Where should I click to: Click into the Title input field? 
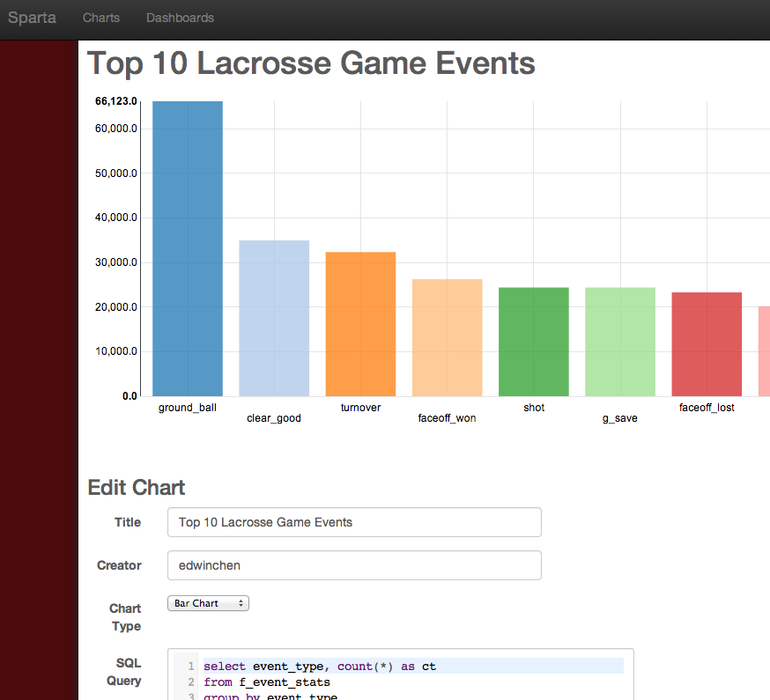(x=354, y=522)
